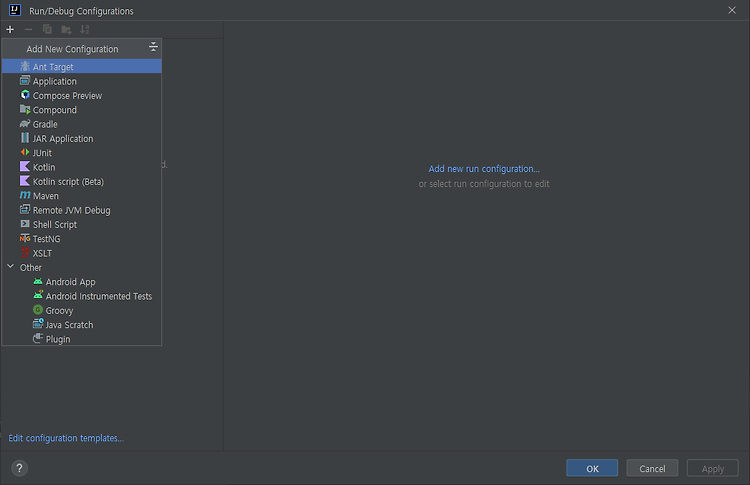The width and height of the screenshot is (750, 485).
Task: Select Shell Script text entry
Action: coord(55,225)
